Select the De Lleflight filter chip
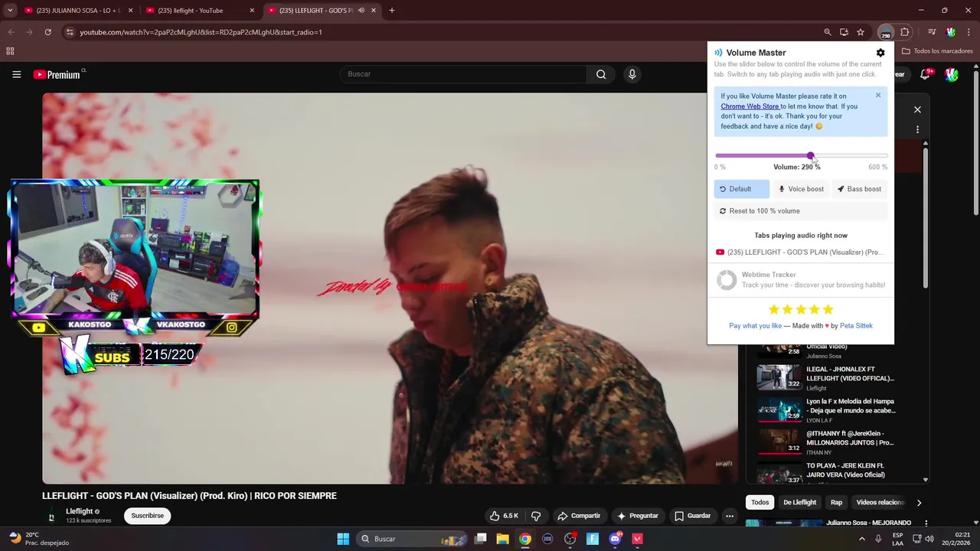Image resolution: width=980 pixels, height=551 pixels. [x=799, y=503]
